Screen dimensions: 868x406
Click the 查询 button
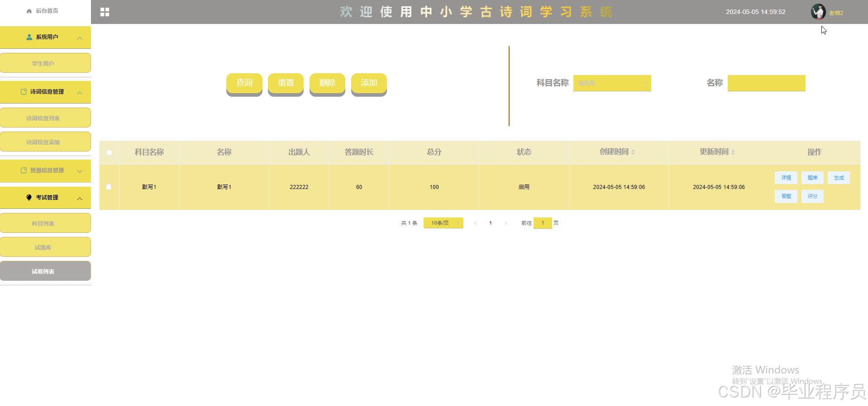(244, 84)
